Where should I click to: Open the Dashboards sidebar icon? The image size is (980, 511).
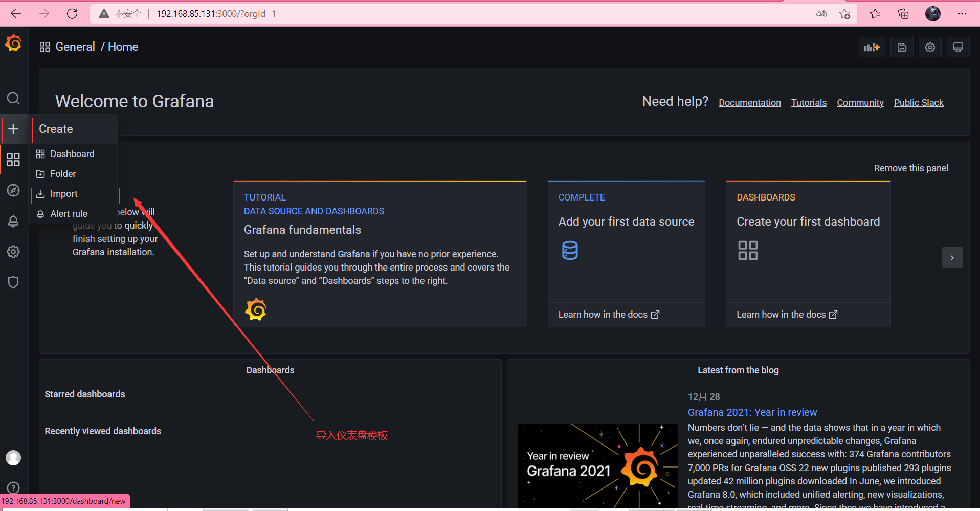pos(13,160)
